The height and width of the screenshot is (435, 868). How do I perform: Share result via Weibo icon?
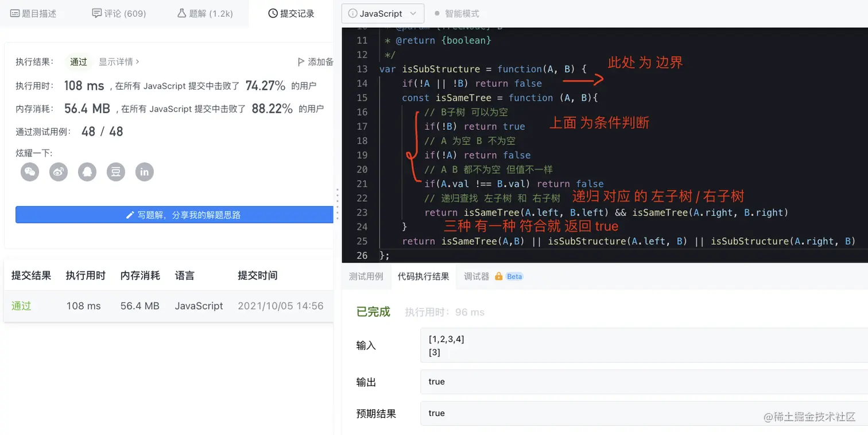tap(59, 172)
